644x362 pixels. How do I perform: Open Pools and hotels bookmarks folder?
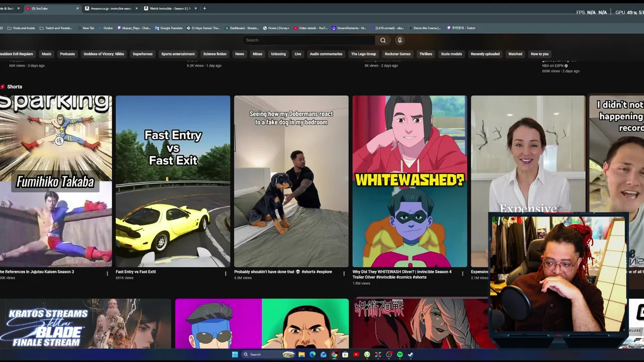[21, 28]
